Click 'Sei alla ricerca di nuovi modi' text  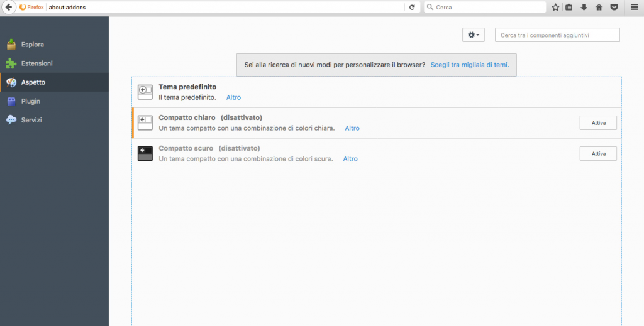click(335, 65)
